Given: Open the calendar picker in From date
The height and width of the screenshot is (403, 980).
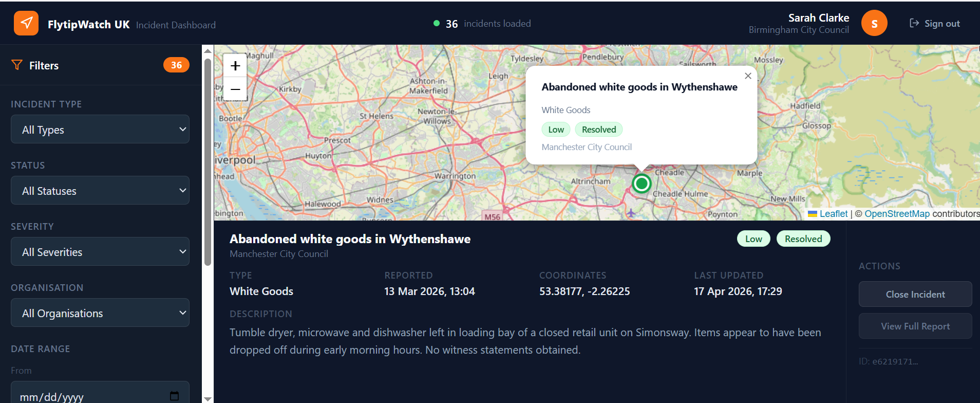Looking at the screenshot, I should (x=174, y=396).
